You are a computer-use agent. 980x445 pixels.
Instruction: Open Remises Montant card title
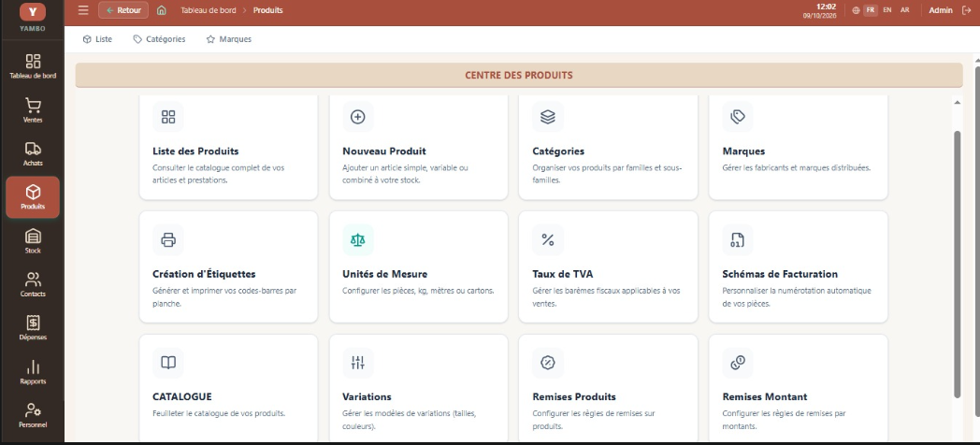click(765, 397)
